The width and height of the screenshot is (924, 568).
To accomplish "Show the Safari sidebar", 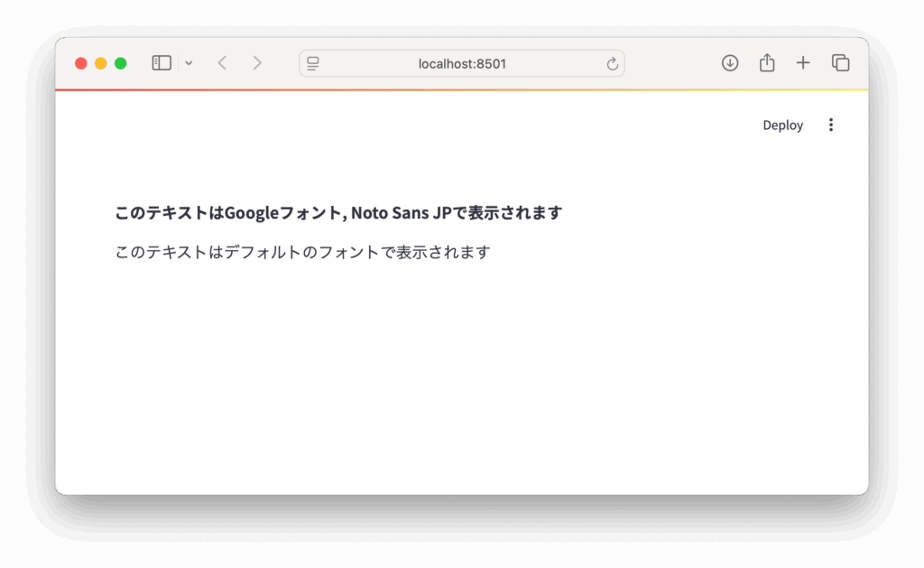I will pyautogui.click(x=162, y=63).
